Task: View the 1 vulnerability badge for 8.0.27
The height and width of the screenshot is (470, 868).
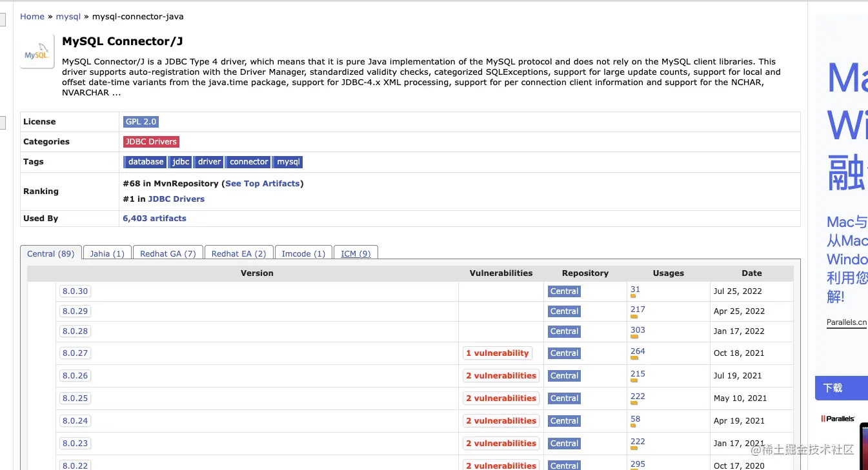Action: [498, 353]
